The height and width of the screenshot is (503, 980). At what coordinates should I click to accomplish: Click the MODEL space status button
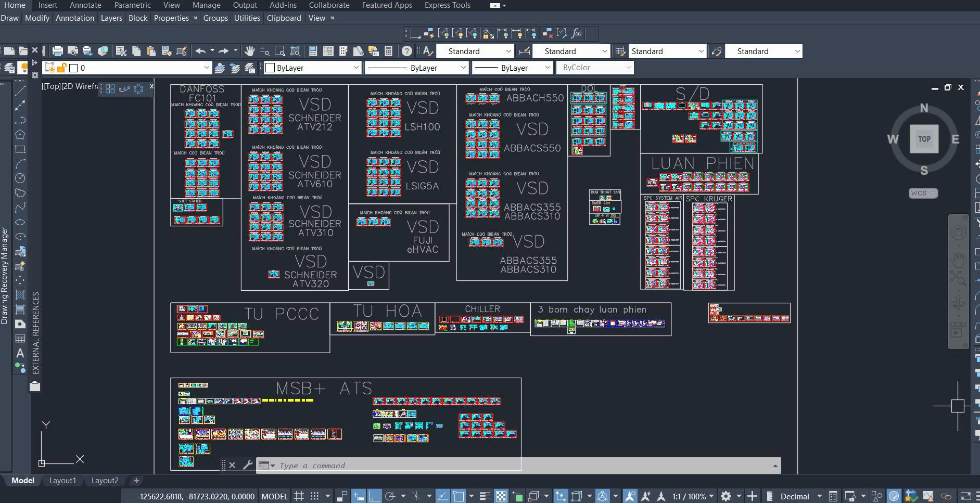click(274, 496)
